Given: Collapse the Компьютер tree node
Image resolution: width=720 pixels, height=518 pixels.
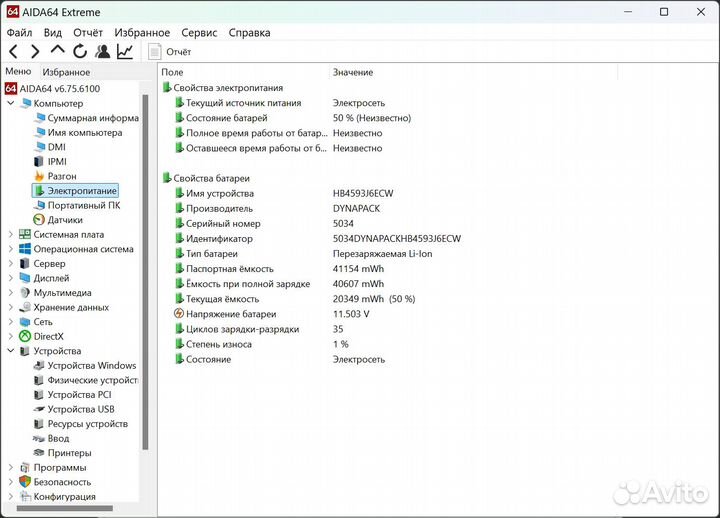Looking at the screenshot, I should [x=11, y=103].
